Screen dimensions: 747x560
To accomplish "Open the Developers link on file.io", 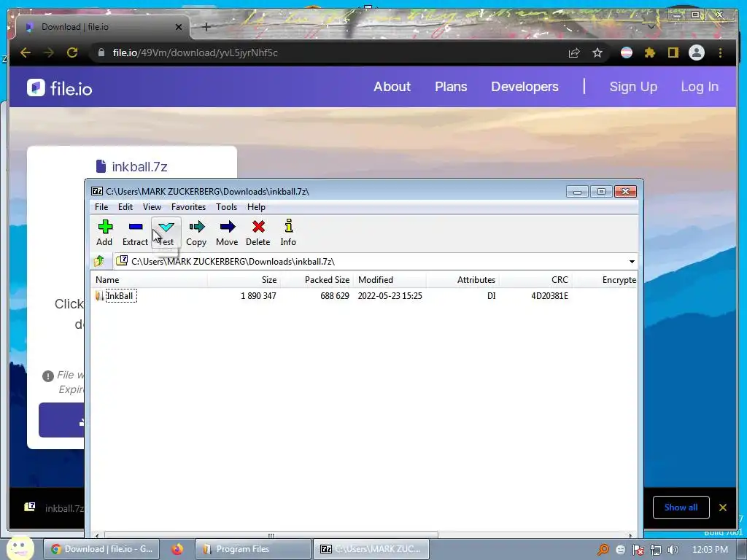I will click(525, 87).
